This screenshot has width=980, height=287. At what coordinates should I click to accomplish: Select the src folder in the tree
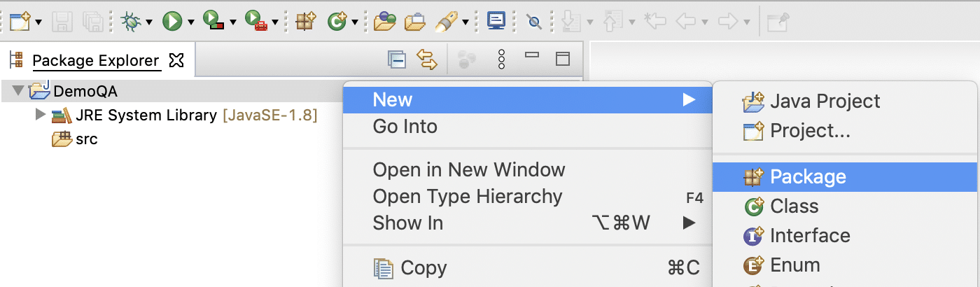tap(86, 139)
